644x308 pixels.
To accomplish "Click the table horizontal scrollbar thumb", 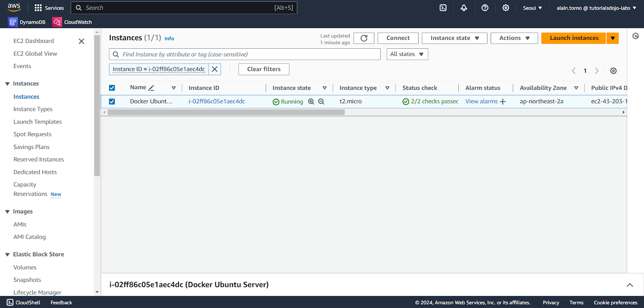I will point(226,112).
